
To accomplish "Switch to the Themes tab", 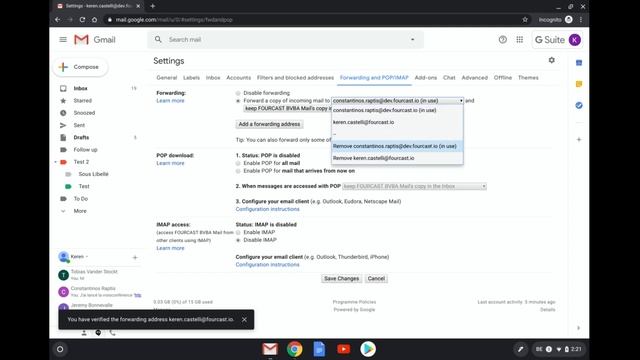I will click(x=528, y=78).
